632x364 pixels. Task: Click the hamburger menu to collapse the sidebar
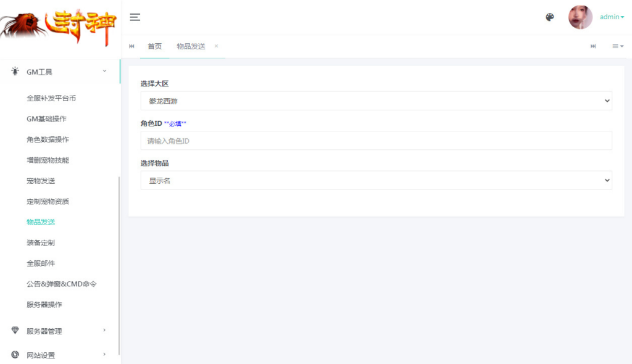point(135,17)
